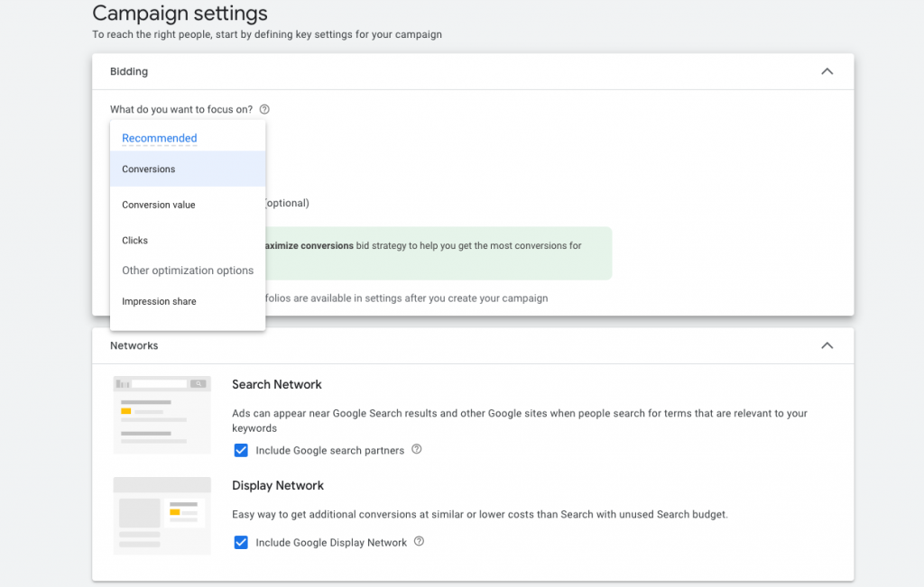Click the Bidding section header label
Image resolution: width=924 pixels, height=587 pixels.
tap(129, 72)
